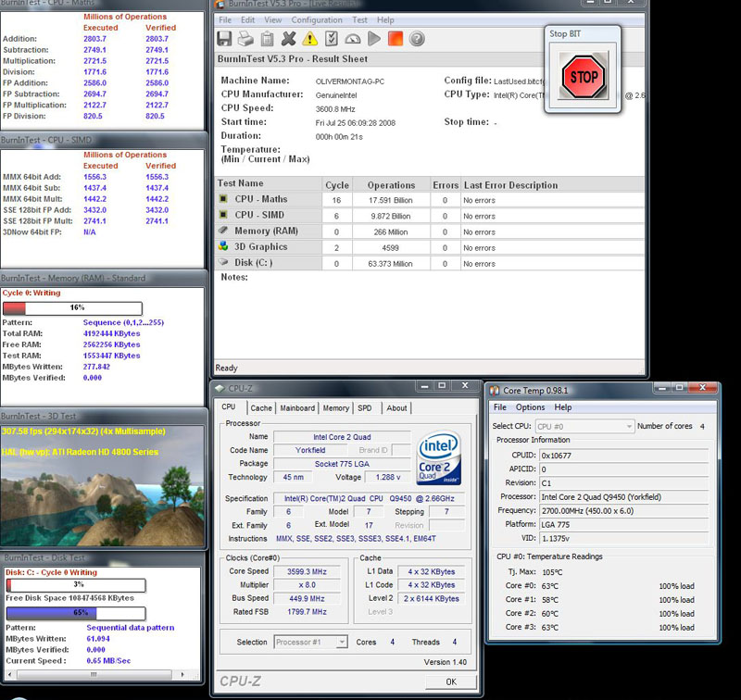Screen dimensions: 741x700
Task: Switch to the About tab in CPU-Z
Action: pos(396,408)
